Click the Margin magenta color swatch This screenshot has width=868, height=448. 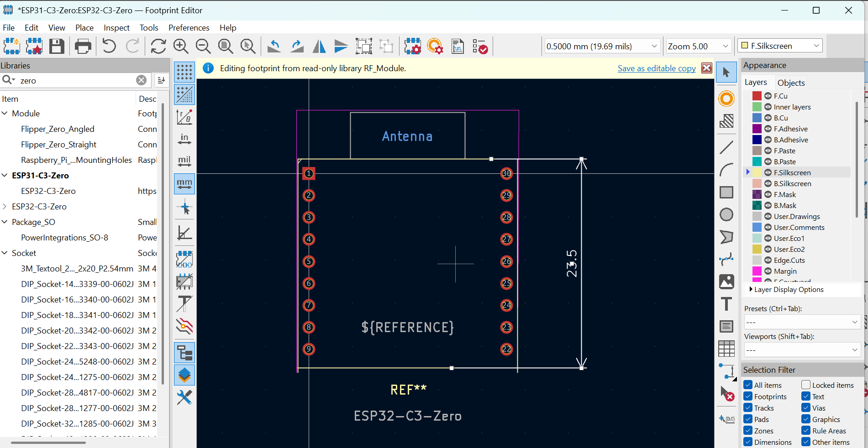(757, 271)
